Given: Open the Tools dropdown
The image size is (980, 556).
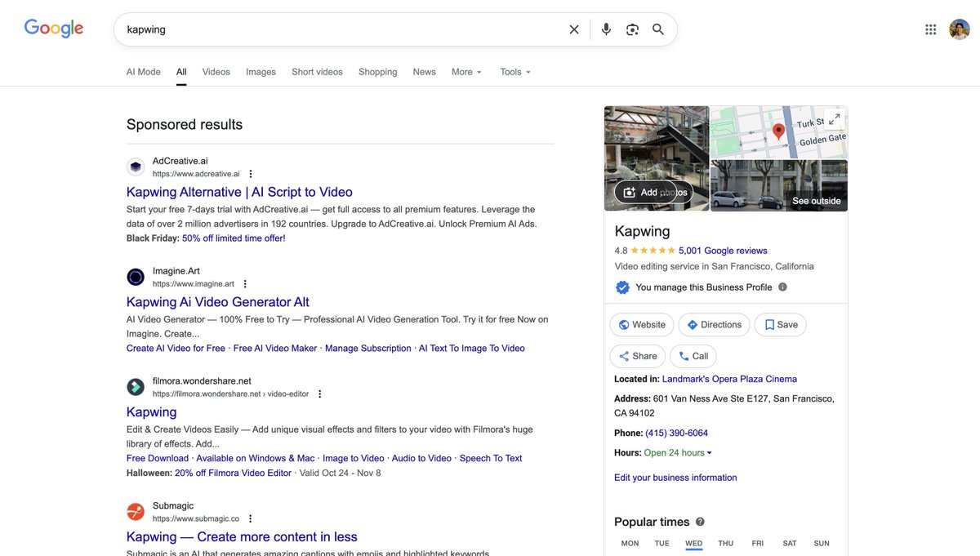Looking at the screenshot, I should 515,72.
